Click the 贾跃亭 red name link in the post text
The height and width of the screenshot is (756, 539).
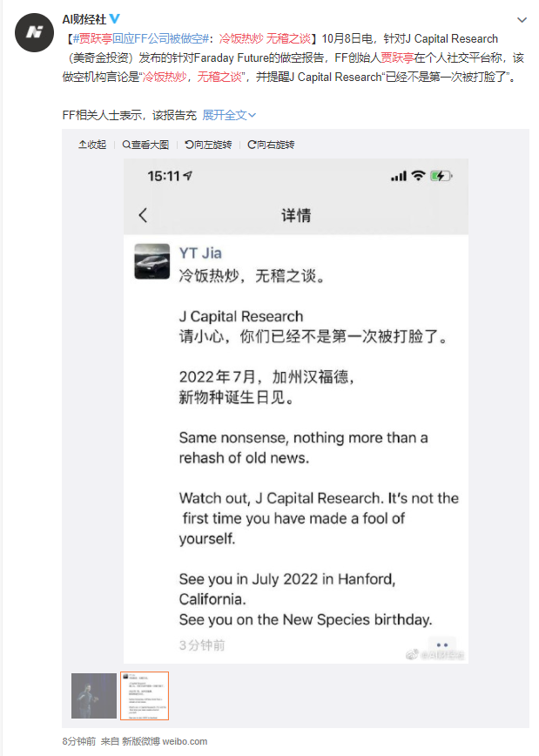click(x=399, y=58)
